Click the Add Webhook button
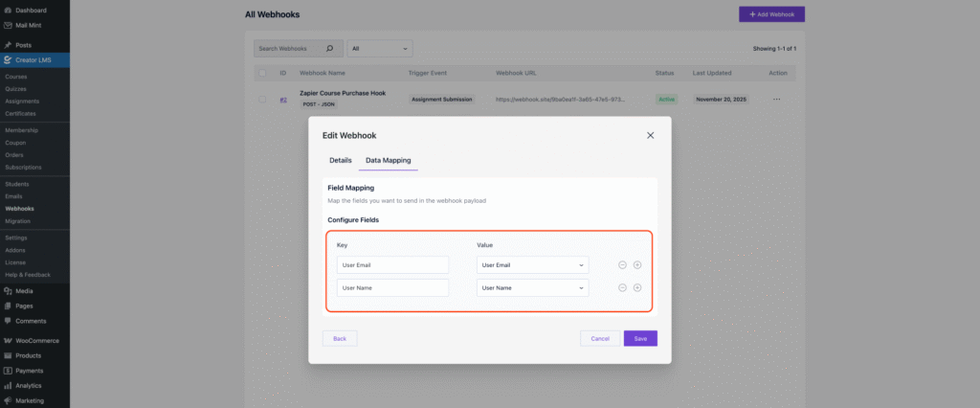This screenshot has height=408, width=980. [x=771, y=14]
